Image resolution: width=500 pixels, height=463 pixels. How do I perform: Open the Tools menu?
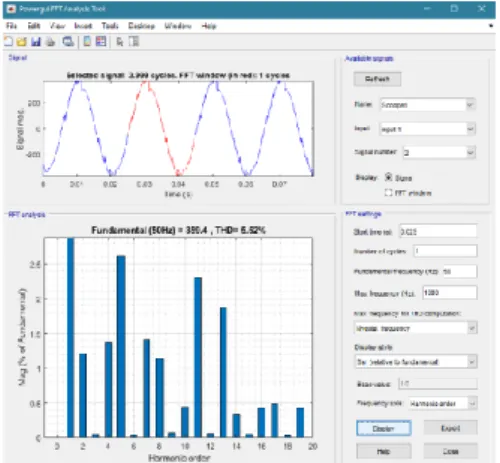click(x=110, y=26)
